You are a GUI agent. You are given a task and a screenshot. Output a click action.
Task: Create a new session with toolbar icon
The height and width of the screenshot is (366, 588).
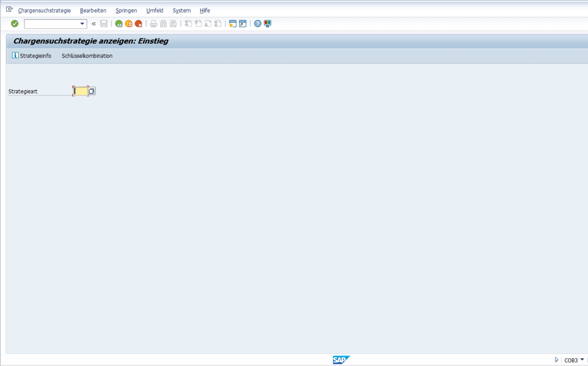pyautogui.click(x=233, y=24)
